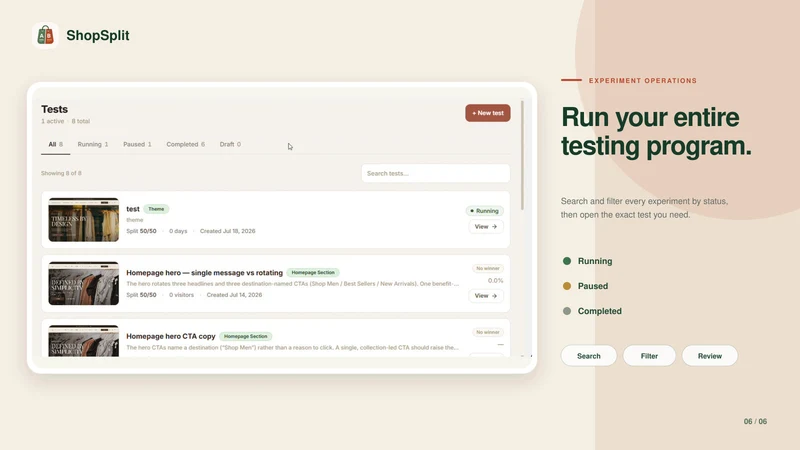Click the Search pill button
The height and width of the screenshot is (450, 800).
click(589, 356)
